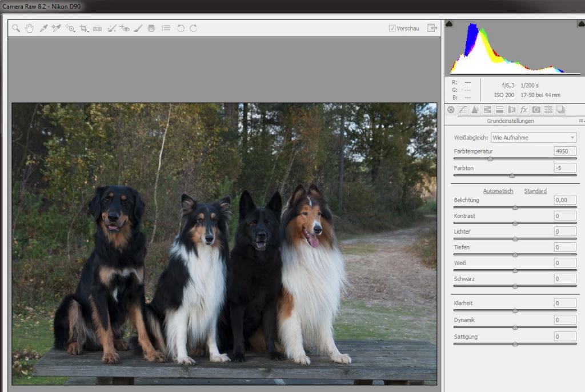Open the Grundeinstellungen panel menu
This screenshot has width=585, height=392.
(581, 121)
